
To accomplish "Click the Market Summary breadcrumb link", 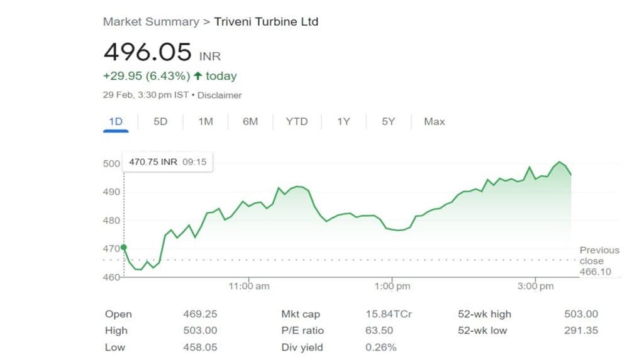I will coord(150,22).
